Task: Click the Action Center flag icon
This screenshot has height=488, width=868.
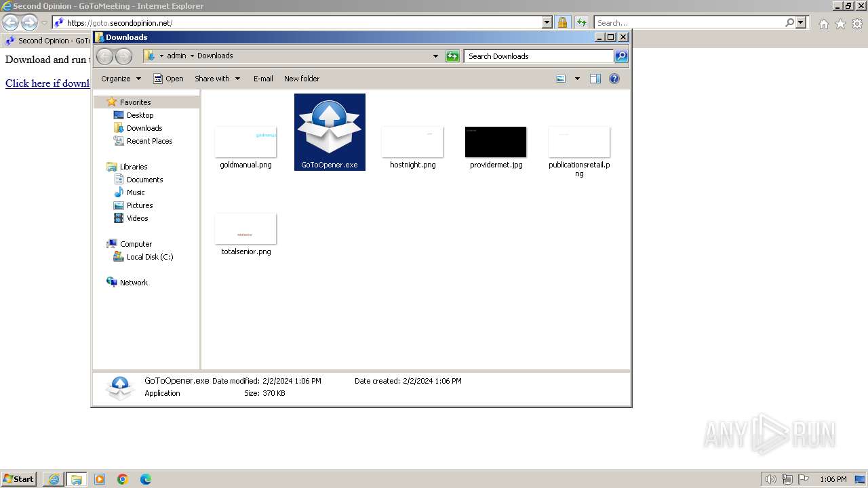Action: click(x=804, y=479)
